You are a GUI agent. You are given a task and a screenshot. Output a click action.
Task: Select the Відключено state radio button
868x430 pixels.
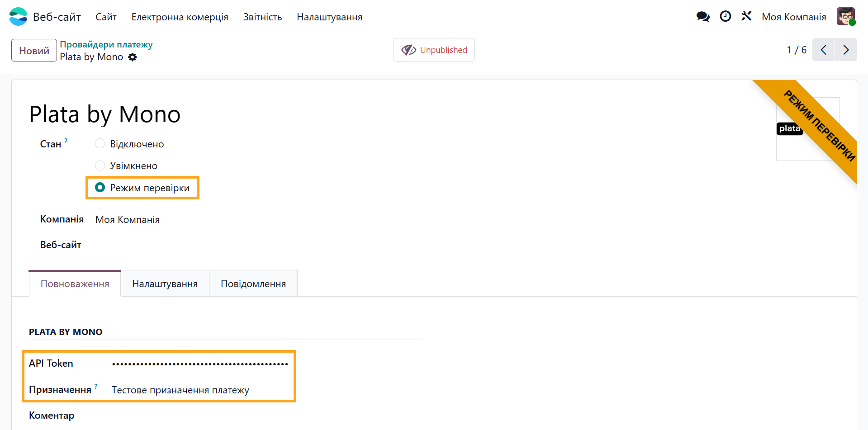(x=100, y=144)
